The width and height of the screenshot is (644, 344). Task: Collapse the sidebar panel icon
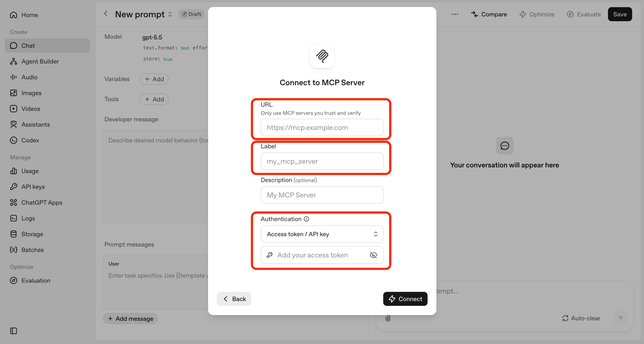[13, 331]
